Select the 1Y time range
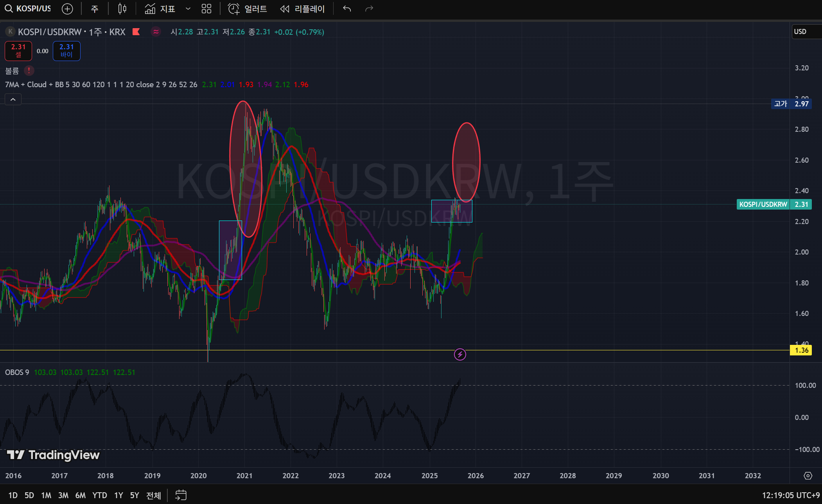Image resolution: width=822 pixels, height=504 pixels. pyautogui.click(x=118, y=495)
